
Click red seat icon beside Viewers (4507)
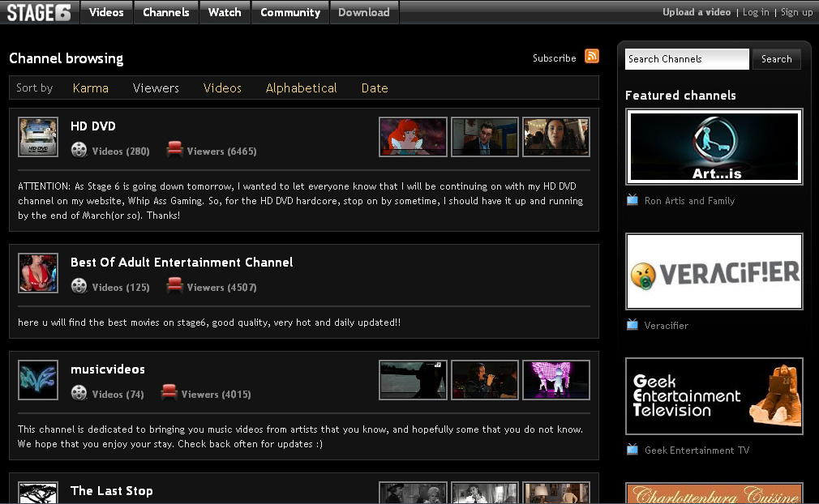[x=174, y=285]
